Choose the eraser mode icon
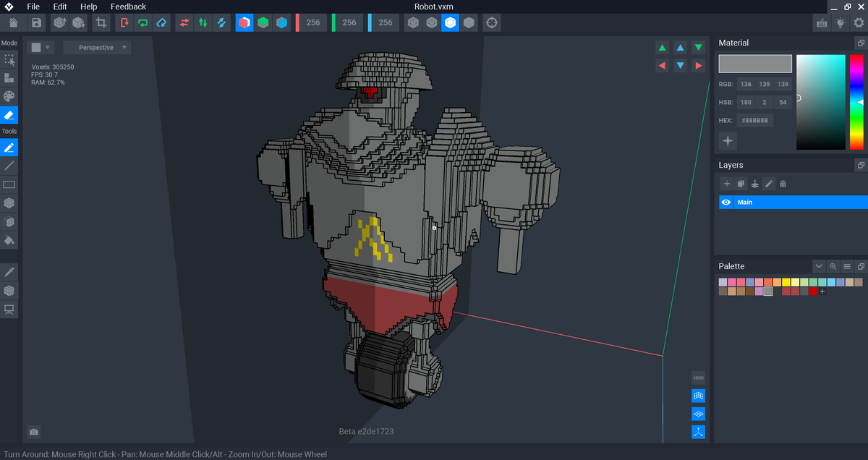Viewport: 868px width, 460px height. pyautogui.click(x=9, y=115)
